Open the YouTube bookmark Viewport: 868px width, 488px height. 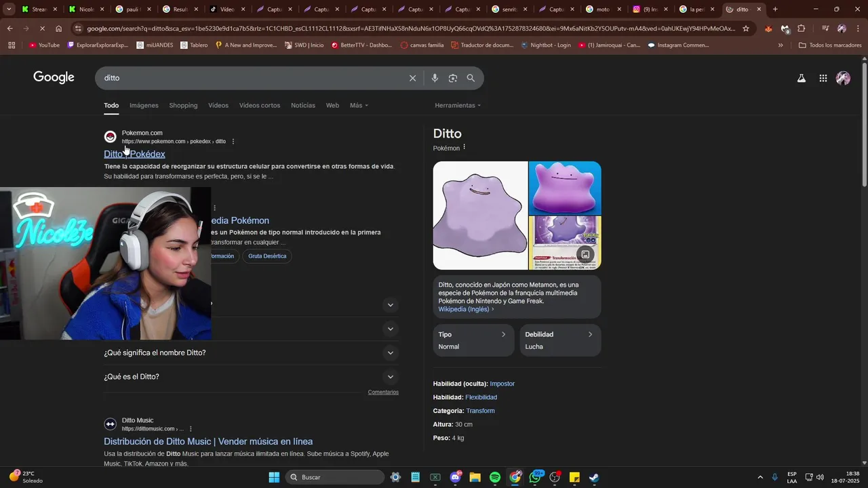44,45
